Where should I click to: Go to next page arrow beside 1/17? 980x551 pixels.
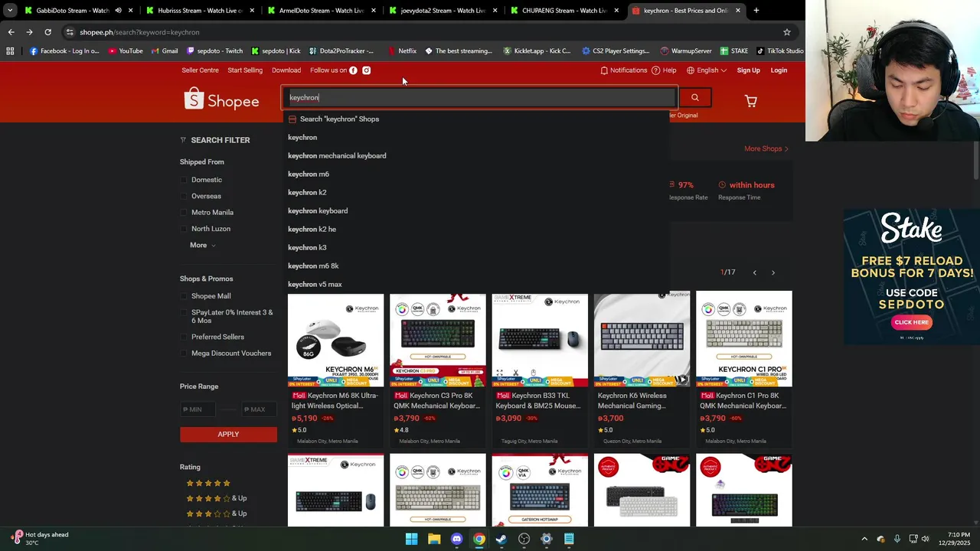coord(773,272)
